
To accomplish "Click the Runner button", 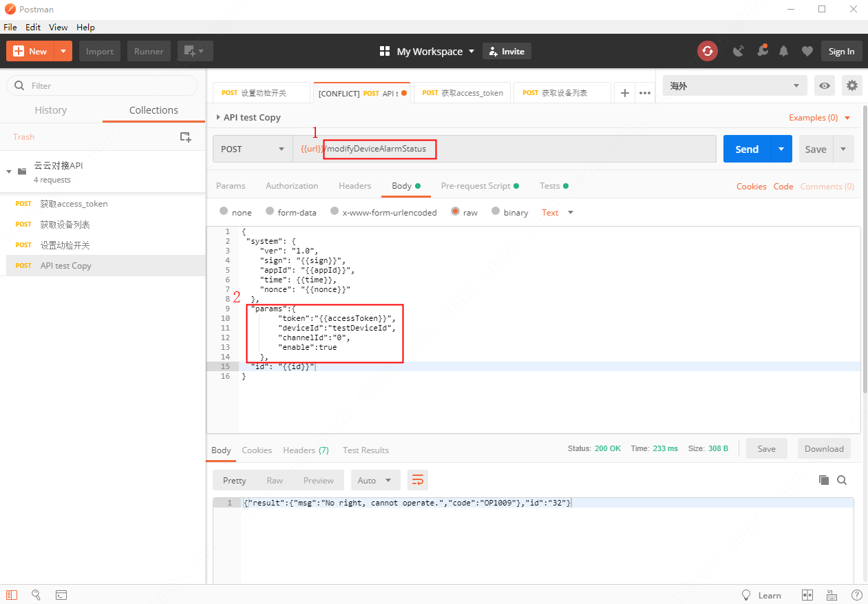I will coord(149,51).
